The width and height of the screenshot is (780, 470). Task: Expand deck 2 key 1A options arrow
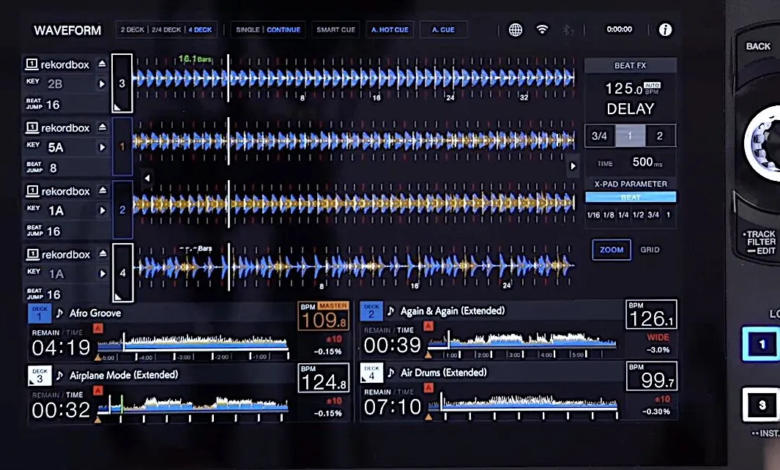click(x=102, y=210)
